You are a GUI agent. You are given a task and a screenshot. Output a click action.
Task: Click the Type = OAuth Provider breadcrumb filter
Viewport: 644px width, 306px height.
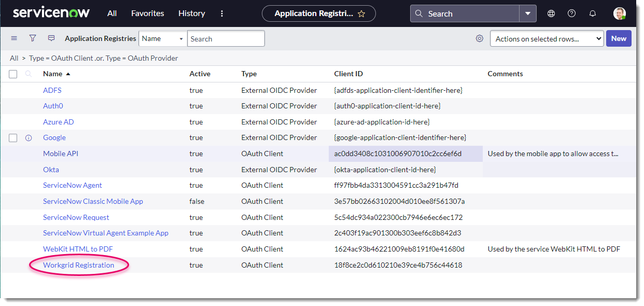[142, 58]
